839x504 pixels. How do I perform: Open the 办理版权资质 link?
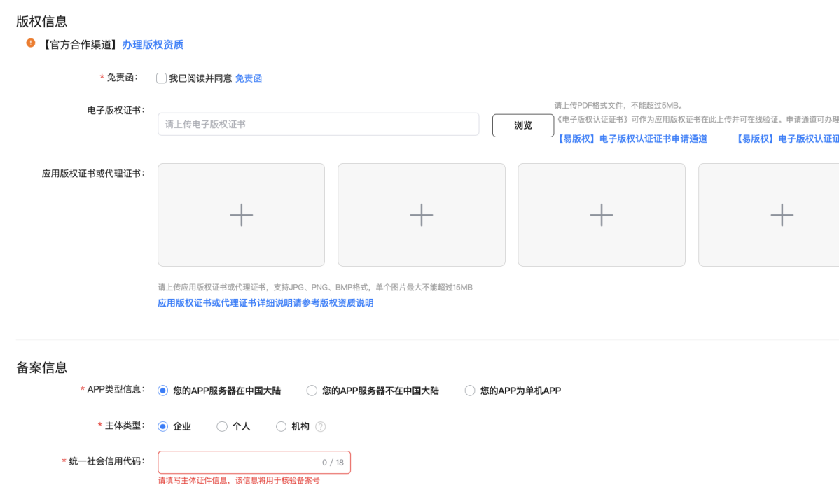point(153,44)
